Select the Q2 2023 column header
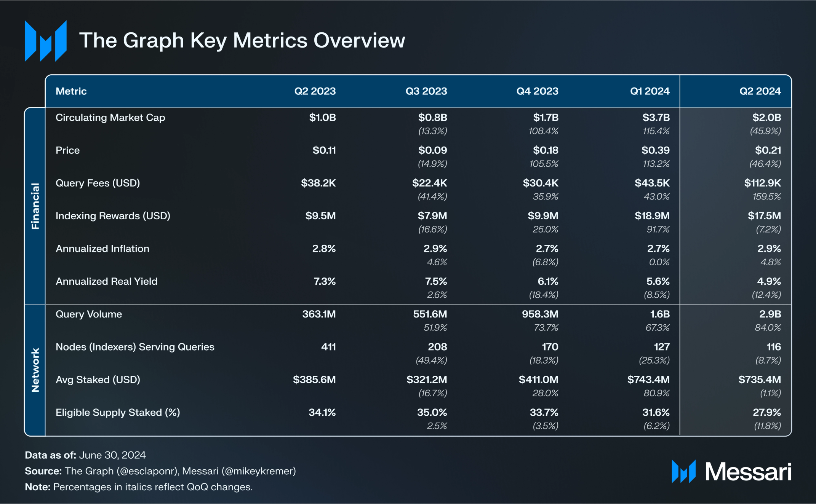This screenshot has width=816, height=504. tap(315, 91)
